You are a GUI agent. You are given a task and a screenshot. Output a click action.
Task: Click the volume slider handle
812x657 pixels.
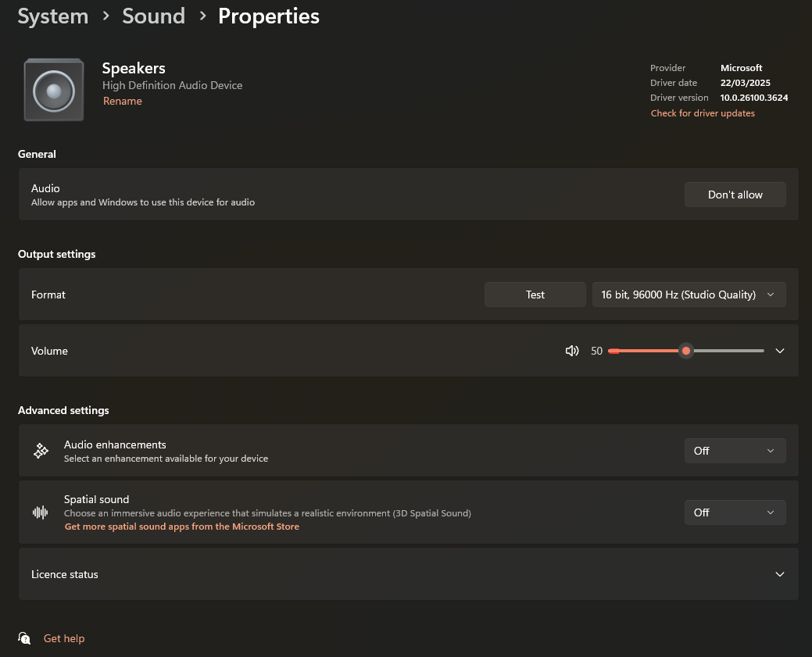686,352
